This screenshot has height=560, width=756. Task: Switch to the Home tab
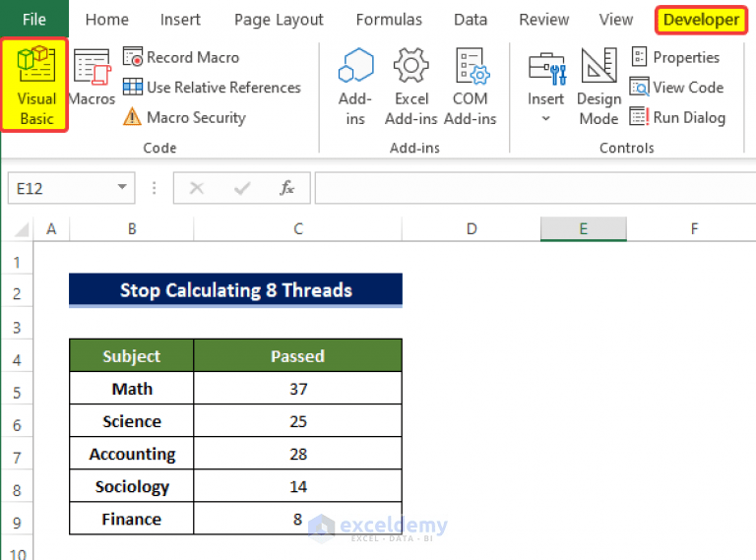click(107, 20)
